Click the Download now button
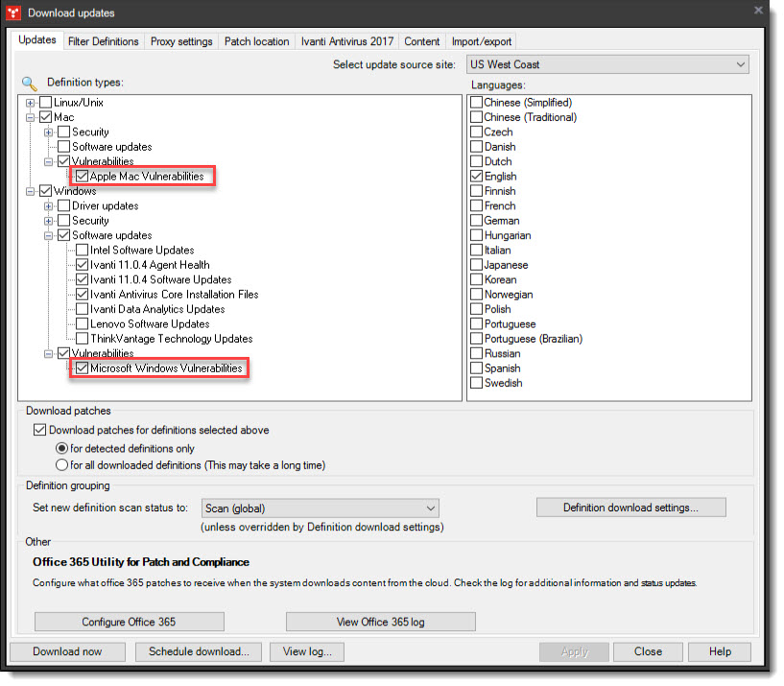This screenshot has height=686, width=784. tap(67, 651)
